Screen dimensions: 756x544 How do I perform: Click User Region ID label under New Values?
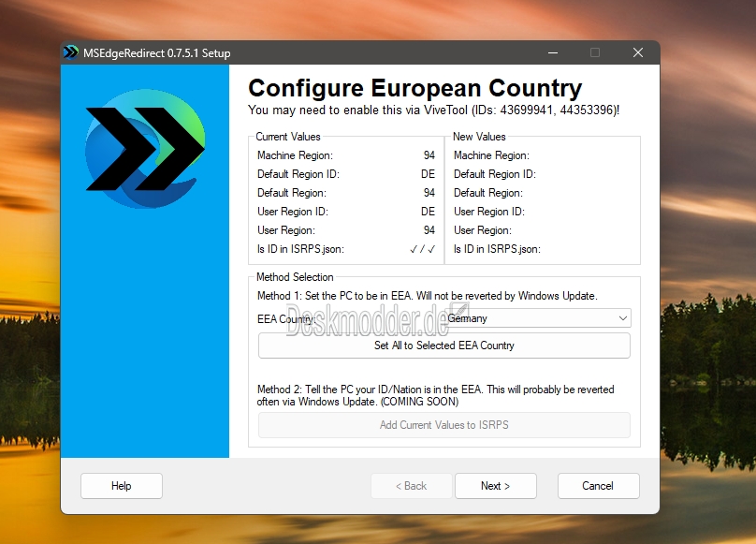[x=489, y=212]
